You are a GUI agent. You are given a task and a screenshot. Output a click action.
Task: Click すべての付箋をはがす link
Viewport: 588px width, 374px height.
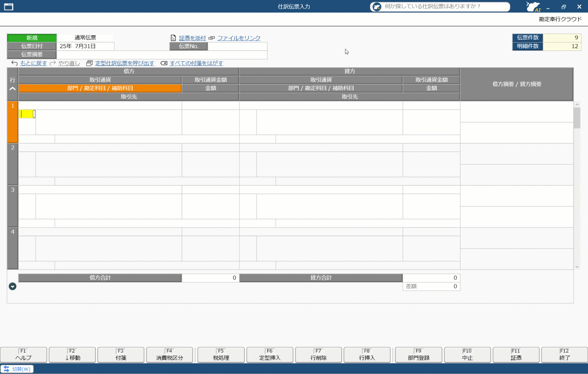click(x=196, y=63)
